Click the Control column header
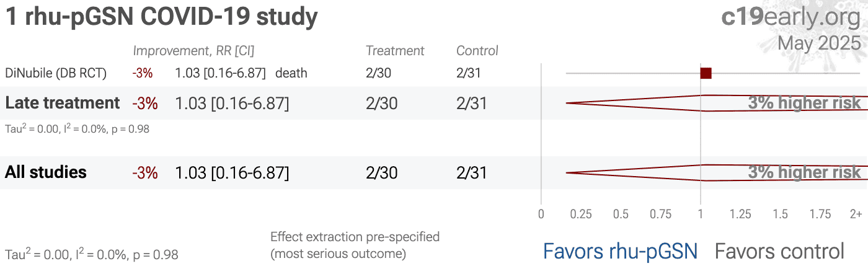This screenshot has height=266, width=868. (x=477, y=51)
